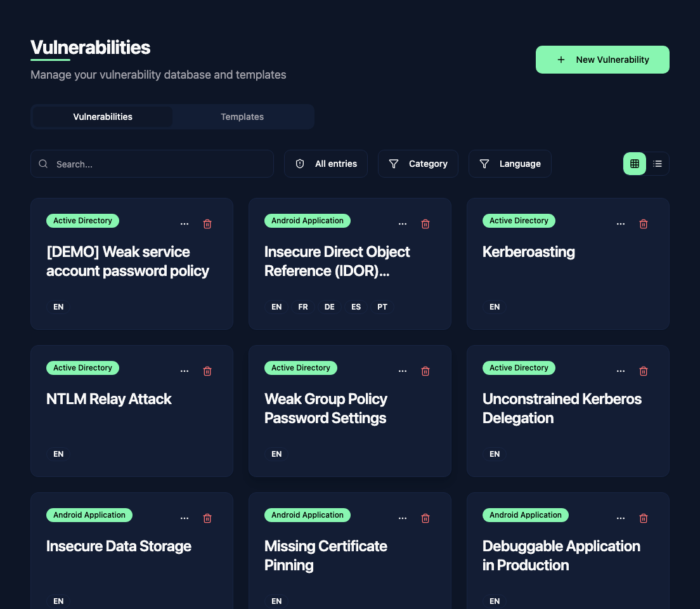700x609 pixels.
Task: Delete the Insecure Data Storage card
Action: coord(207,518)
